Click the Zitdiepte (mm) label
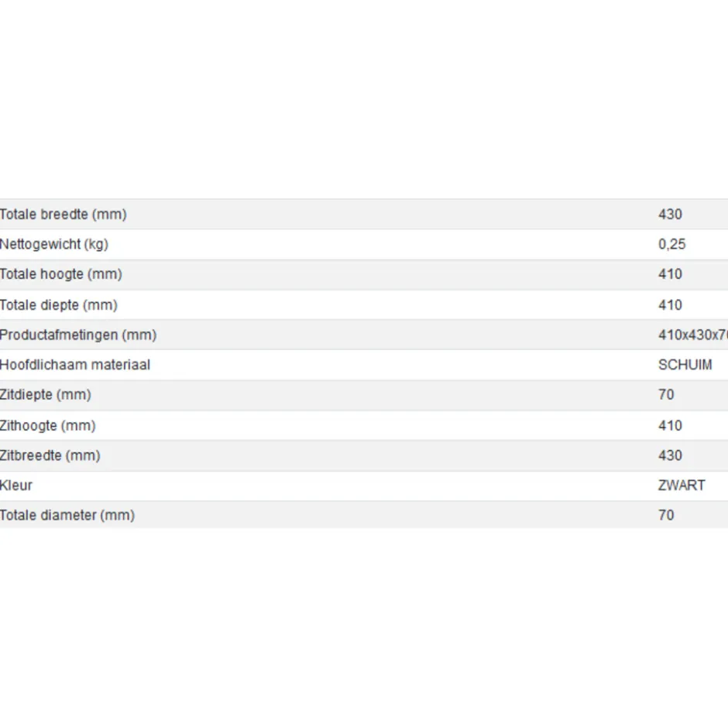Image resolution: width=728 pixels, height=728 pixels. point(46,395)
